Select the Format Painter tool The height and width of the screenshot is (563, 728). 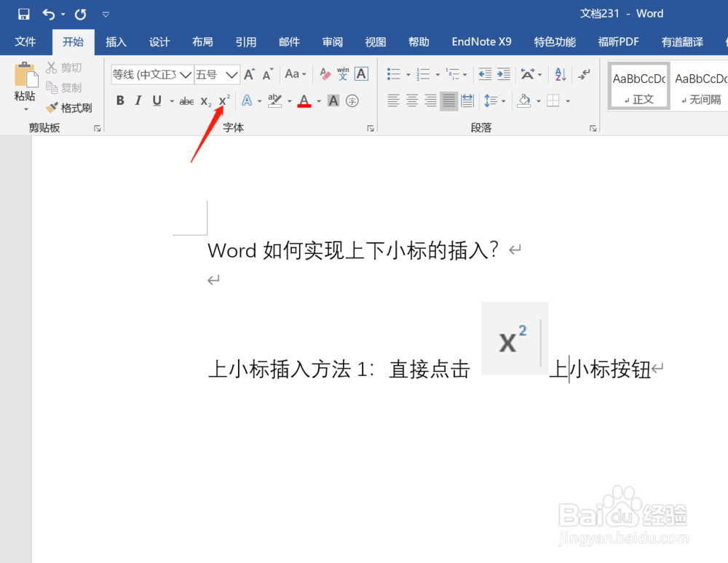[69, 108]
